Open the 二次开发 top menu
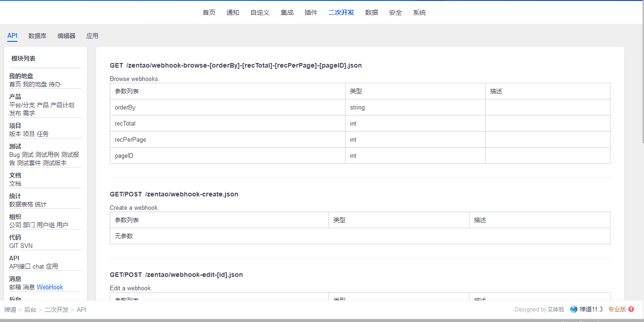This screenshot has height=322, width=644. 341,12
